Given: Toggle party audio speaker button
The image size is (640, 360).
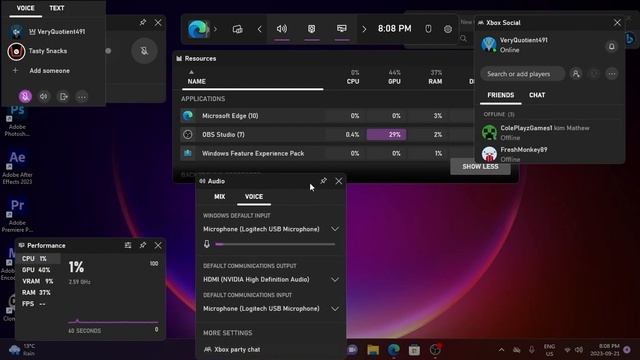Looking at the screenshot, I should [x=44, y=97].
